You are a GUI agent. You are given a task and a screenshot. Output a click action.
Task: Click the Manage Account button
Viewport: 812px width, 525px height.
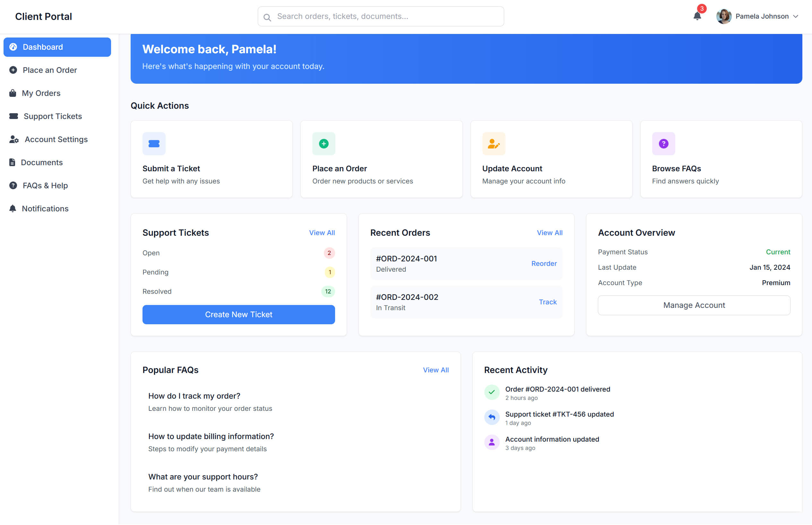click(x=694, y=305)
